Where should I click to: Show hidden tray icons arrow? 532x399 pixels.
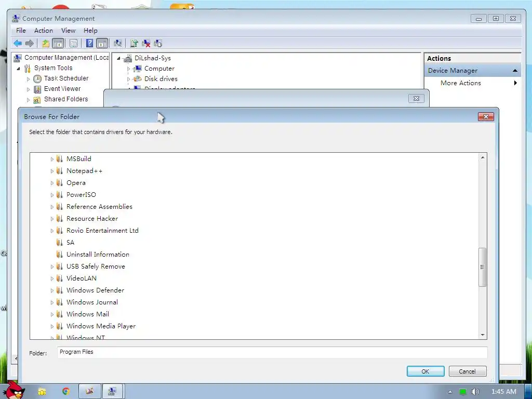click(450, 392)
